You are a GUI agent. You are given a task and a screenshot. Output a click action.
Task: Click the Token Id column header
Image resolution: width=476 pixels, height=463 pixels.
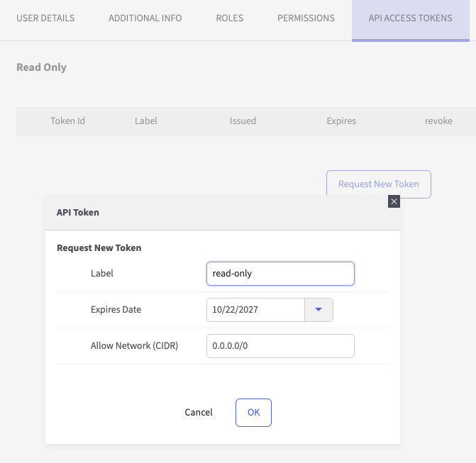67,121
